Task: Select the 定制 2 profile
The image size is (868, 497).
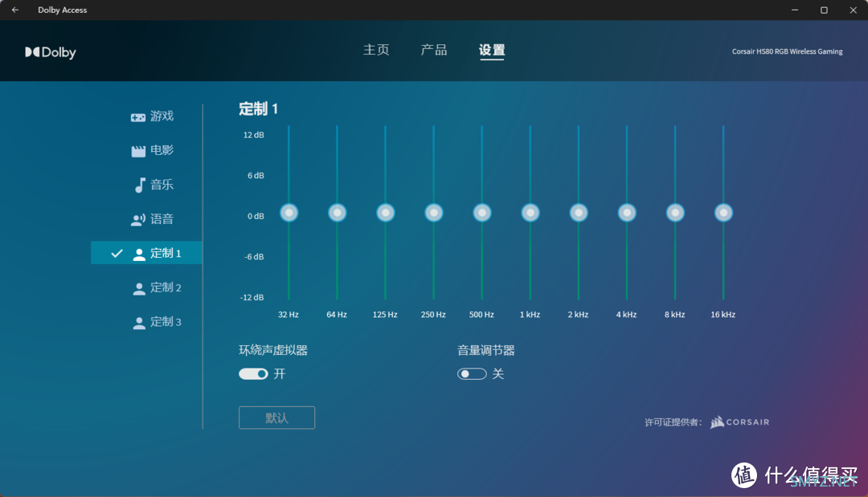Action: [147, 287]
